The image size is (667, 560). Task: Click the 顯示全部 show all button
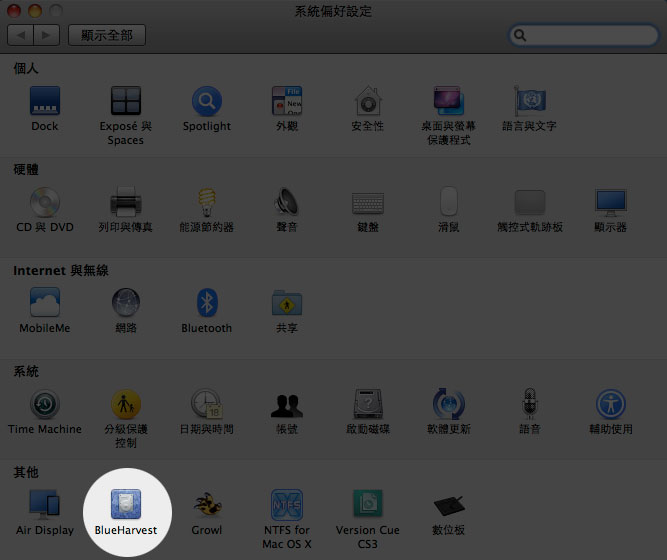coord(107,35)
